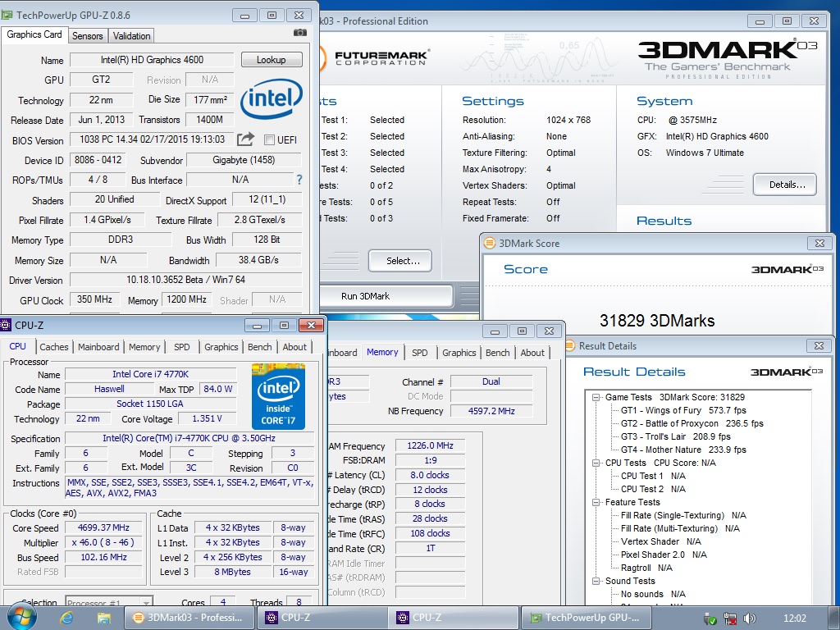Enable the UEFI checkbox in GPU-Z
Image resolution: width=840 pixels, height=630 pixels.
269,140
